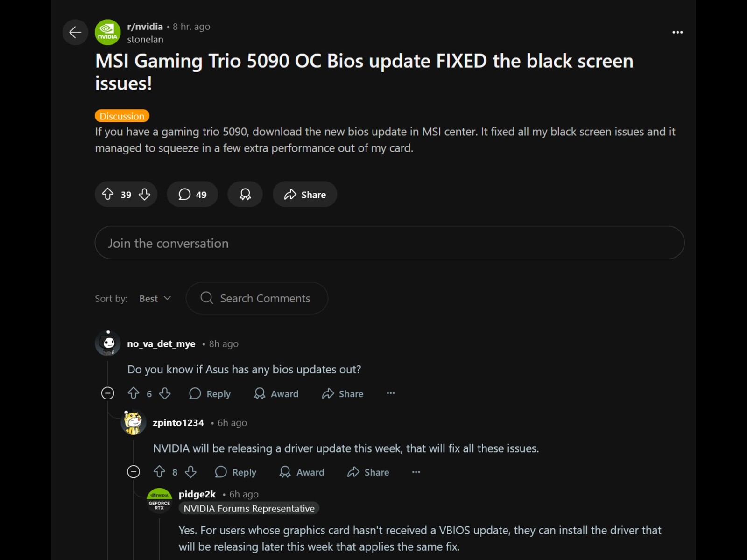Focus the Join the conversation field
747x560 pixels.
coord(389,243)
